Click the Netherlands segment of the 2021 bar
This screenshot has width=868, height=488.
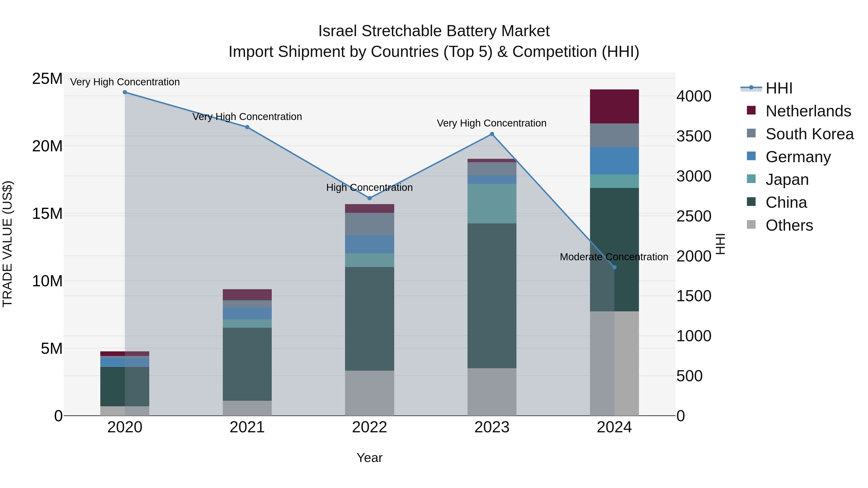point(247,295)
